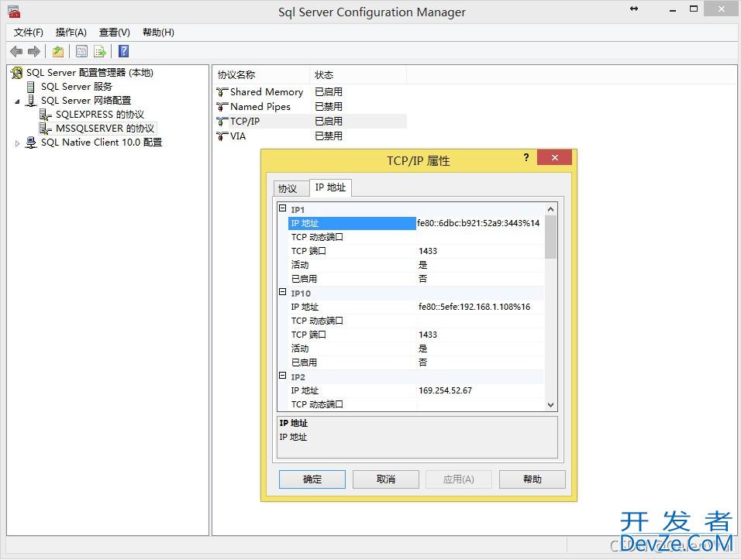Click the Shared Memory protocol icon
The height and width of the screenshot is (560, 741).
click(222, 92)
